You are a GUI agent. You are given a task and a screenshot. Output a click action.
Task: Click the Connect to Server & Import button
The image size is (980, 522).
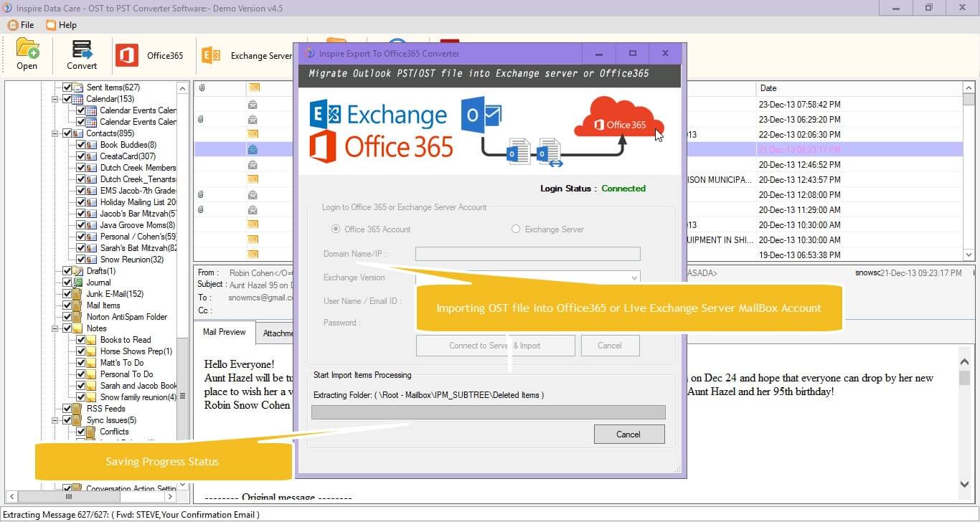tap(496, 346)
